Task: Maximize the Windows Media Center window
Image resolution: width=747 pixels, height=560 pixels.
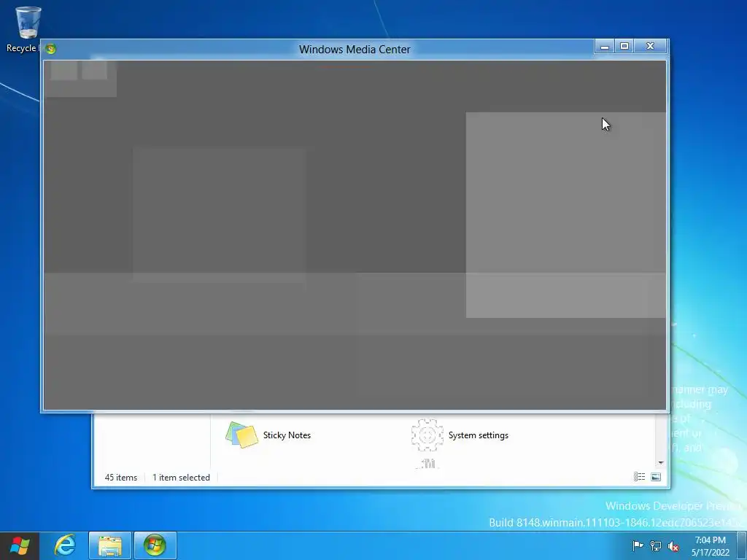Action: pyautogui.click(x=624, y=46)
